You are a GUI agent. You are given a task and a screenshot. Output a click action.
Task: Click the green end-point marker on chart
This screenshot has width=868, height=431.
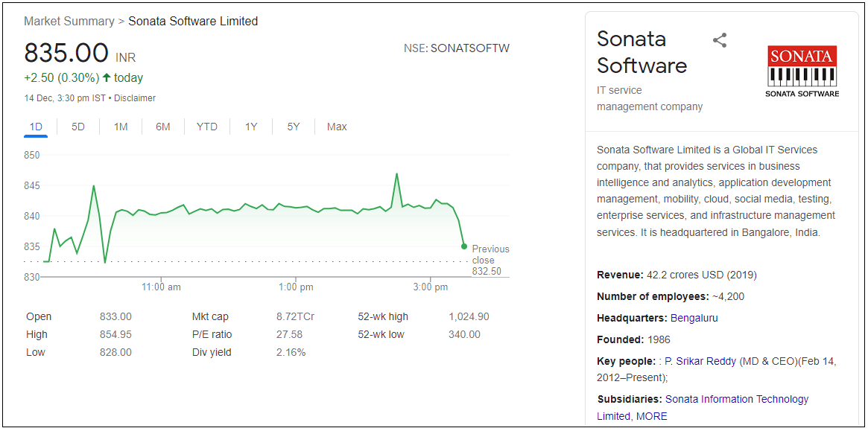click(464, 246)
